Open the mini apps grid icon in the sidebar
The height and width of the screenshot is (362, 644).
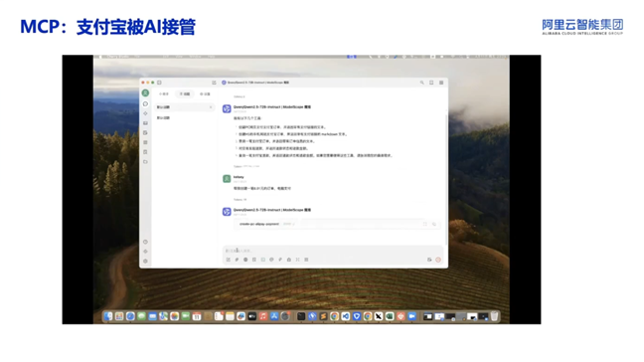[x=145, y=142]
